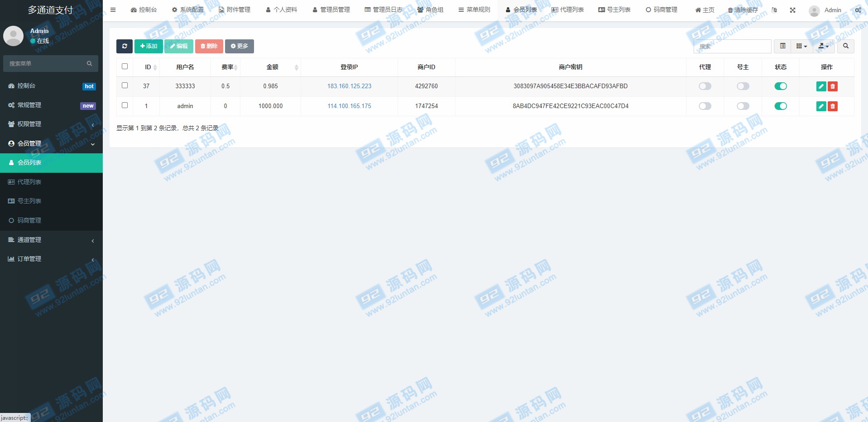Open the 更多 more actions dropdown
Image resolution: width=868 pixels, height=422 pixels.
(239, 46)
